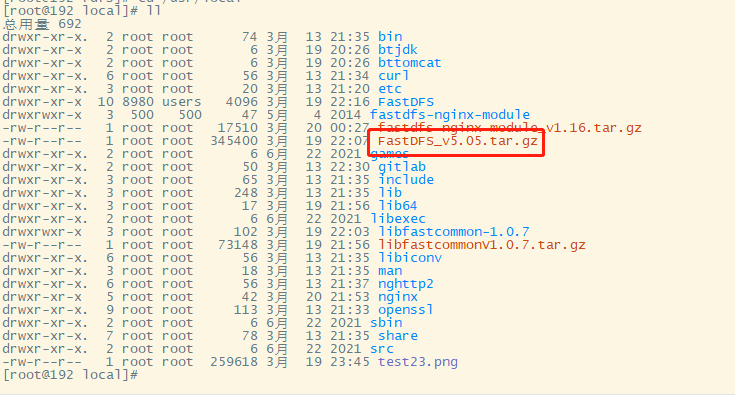Screen dimensions: 735x395
Task: Select the timestamp 22:30 on gitlab row
Action: [x=350, y=167]
